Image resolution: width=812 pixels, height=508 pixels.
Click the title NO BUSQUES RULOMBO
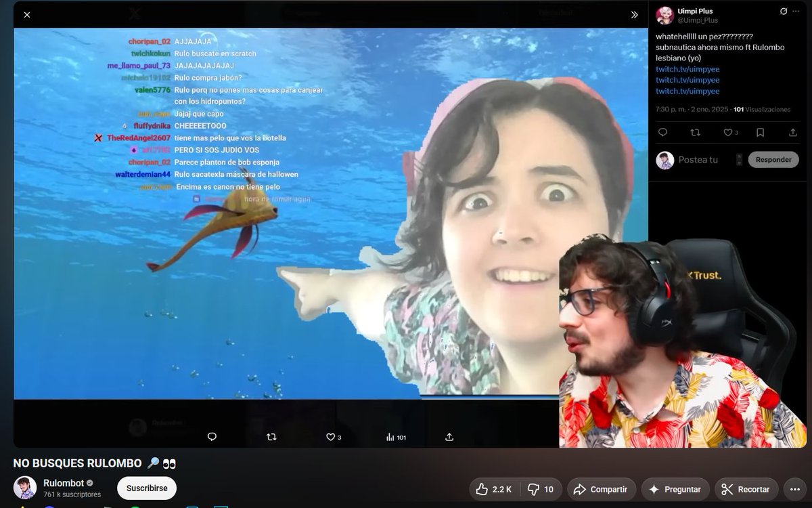pos(77,463)
